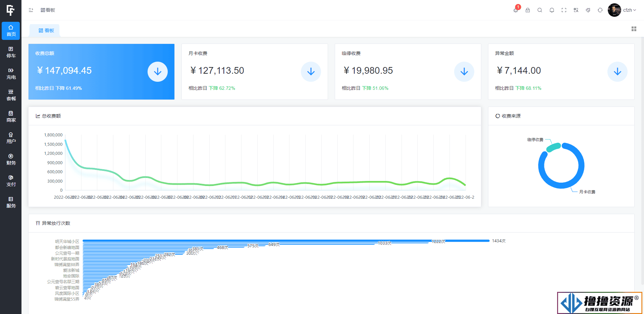Viewport: 644px width, 314px height.
Task: Click the 1434次 bar value label
Action: (x=499, y=241)
